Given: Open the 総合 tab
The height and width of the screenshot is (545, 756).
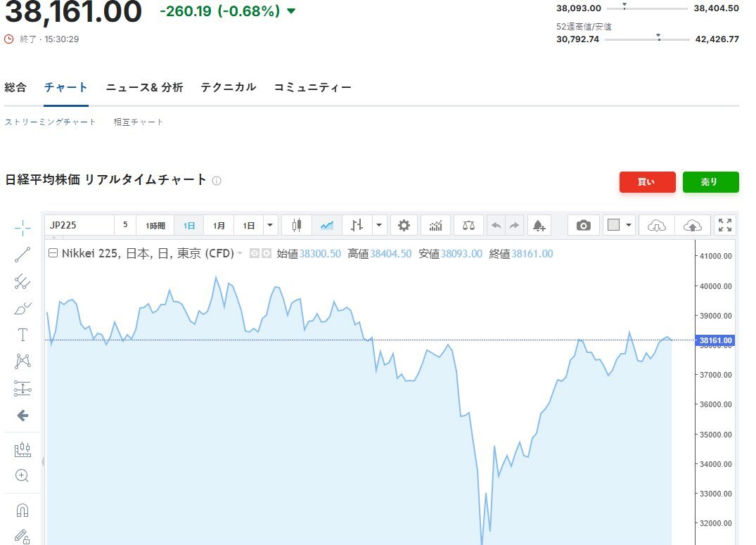Looking at the screenshot, I should tap(15, 87).
